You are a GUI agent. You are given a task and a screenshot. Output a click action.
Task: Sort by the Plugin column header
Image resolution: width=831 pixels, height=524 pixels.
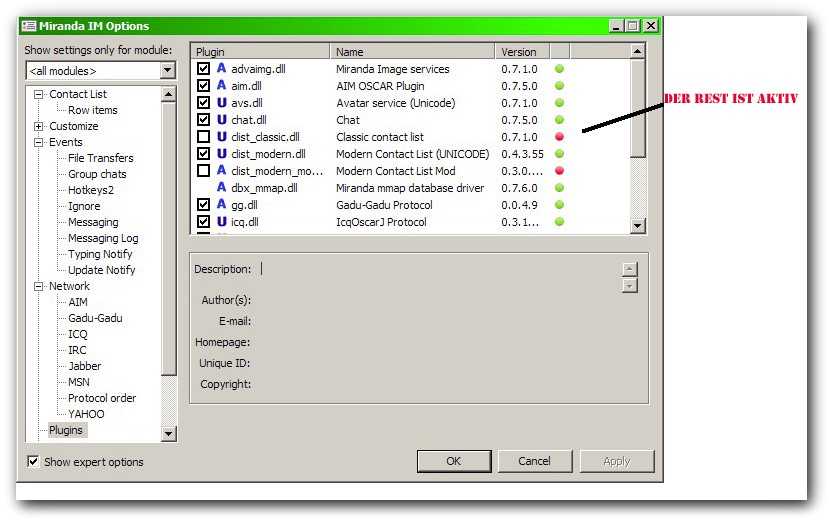point(260,51)
